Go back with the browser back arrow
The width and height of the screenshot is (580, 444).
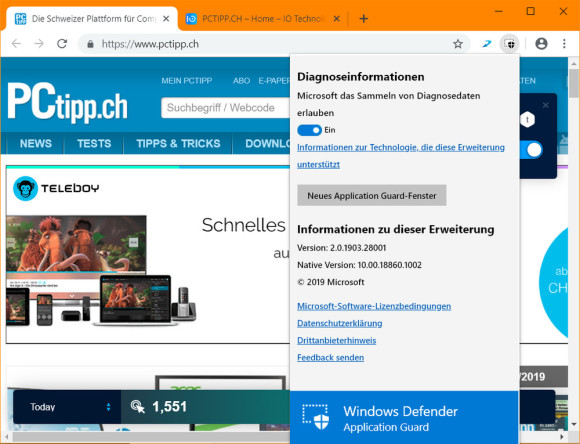[16, 44]
